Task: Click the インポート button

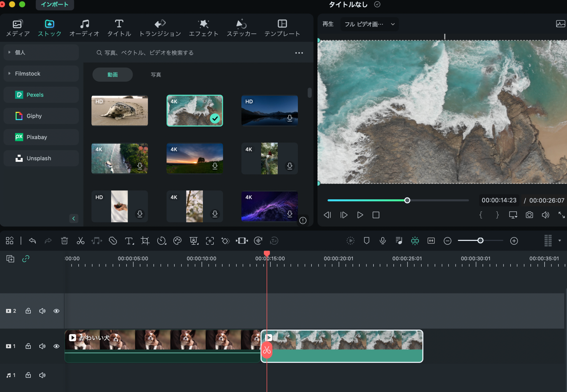Action: (x=55, y=4)
